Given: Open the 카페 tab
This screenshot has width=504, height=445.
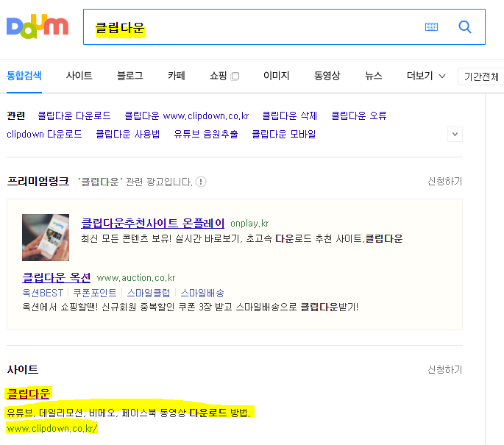Looking at the screenshot, I should (176, 76).
